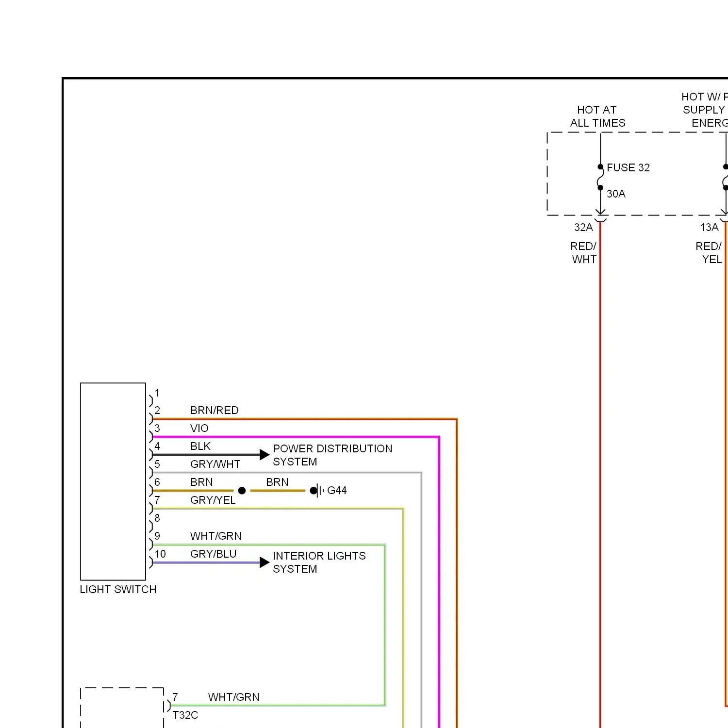Select the BLK wire label at pin 4
The width and height of the screenshot is (728, 728).
click(x=200, y=446)
